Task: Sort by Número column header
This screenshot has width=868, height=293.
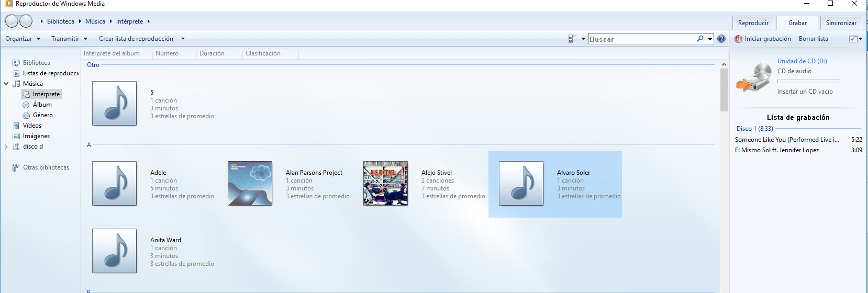Action: point(167,53)
